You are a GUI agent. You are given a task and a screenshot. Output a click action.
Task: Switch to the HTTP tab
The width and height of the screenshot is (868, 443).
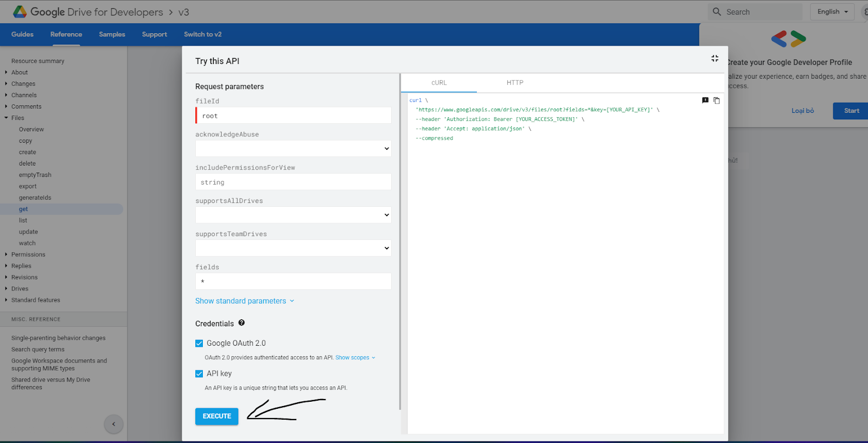(x=515, y=83)
